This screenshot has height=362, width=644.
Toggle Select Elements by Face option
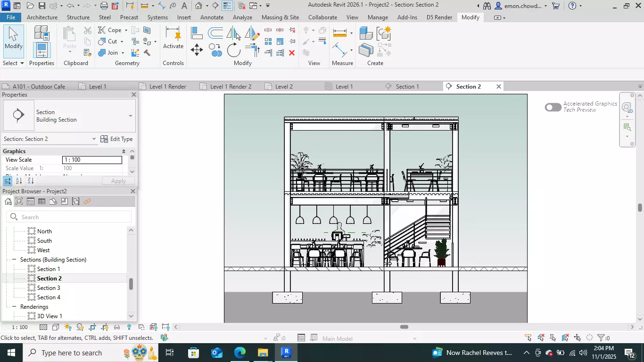565,337
